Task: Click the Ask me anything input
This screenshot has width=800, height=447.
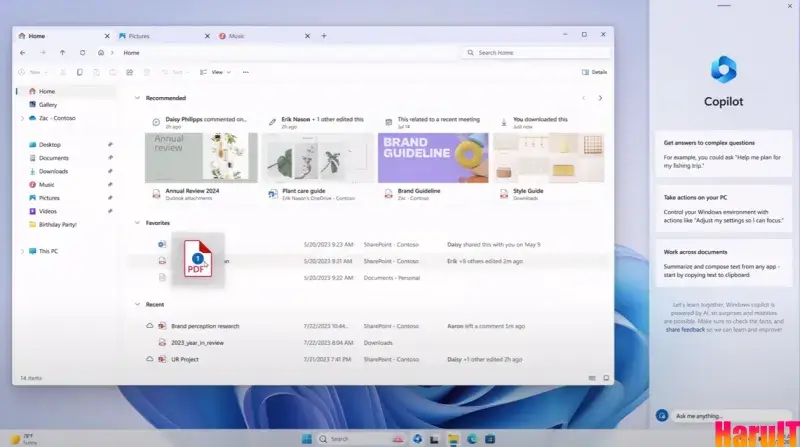Action: (730, 416)
